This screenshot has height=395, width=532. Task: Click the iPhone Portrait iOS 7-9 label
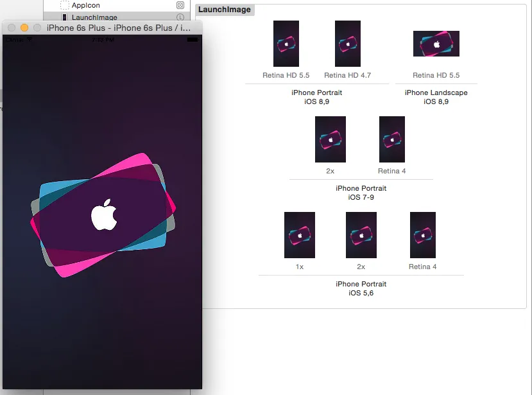coord(361,193)
